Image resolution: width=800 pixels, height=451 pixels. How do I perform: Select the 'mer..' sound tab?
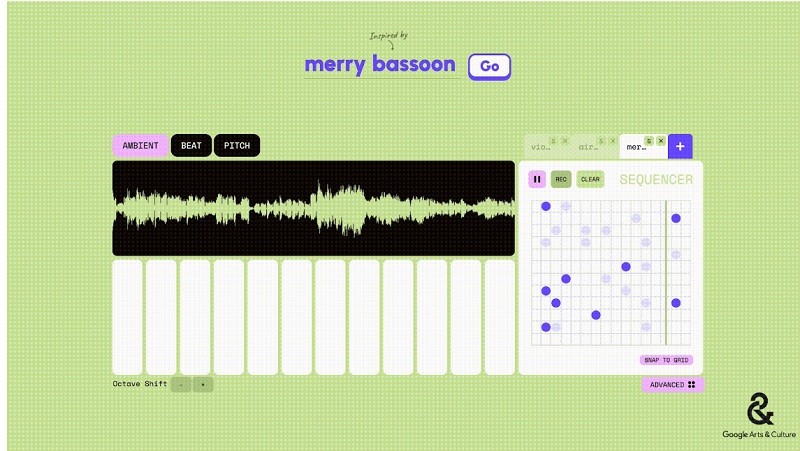(x=636, y=147)
